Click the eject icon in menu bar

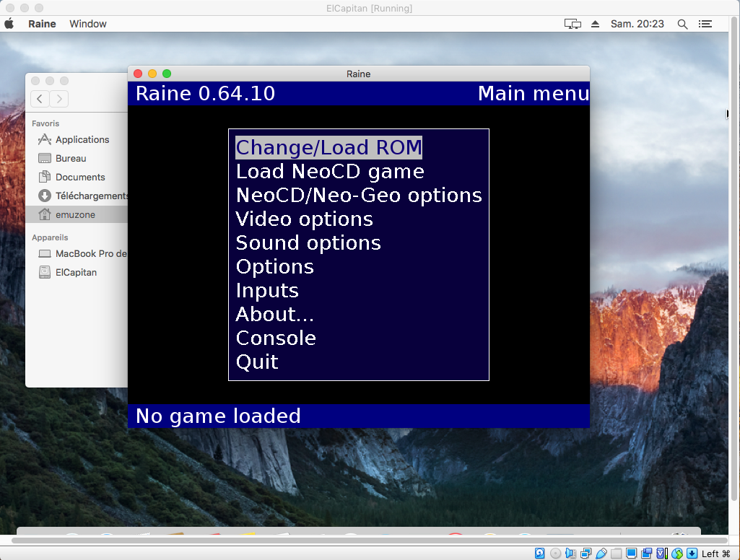pyautogui.click(x=595, y=24)
